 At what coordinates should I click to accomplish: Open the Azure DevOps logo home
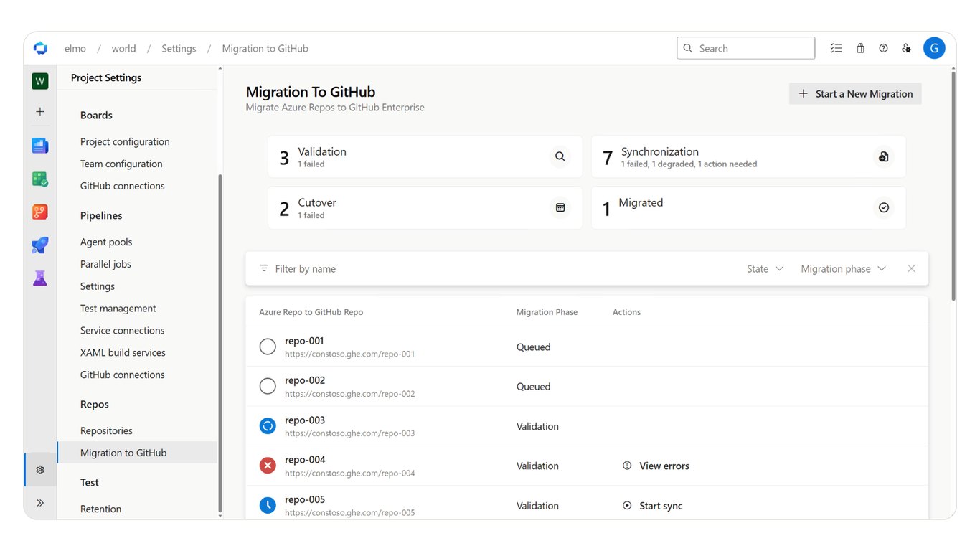pos(40,48)
